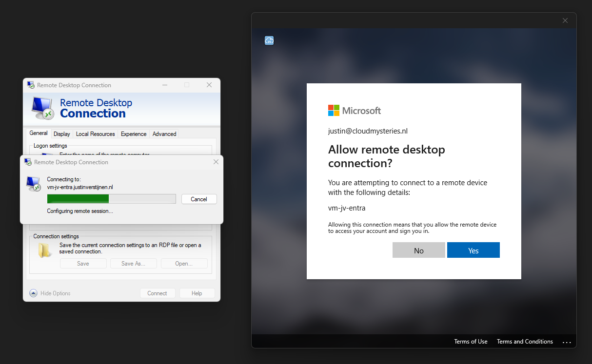Switch to the Display tab
592x364 pixels.
pyautogui.click(x=62, y=134)
